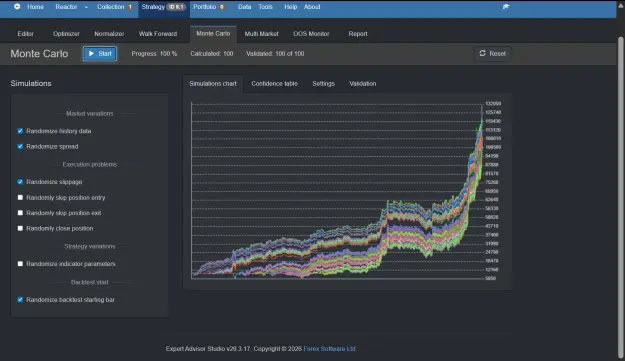Click the Simulations heading
Image resolution: width=625 pixels, height=361 pixels.
coord(31,83)
